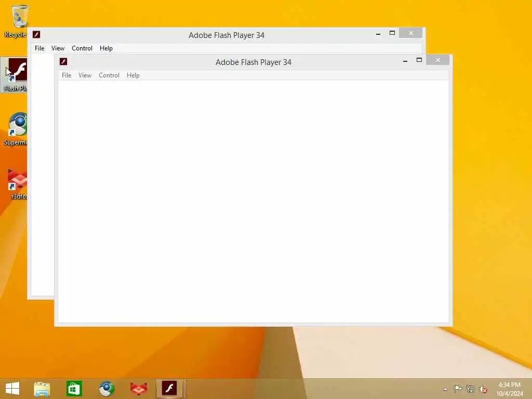This screenshot has height=399, width=532.
Task: Select the Supermium desktop shortcut
Action: (x=15, y=129)
